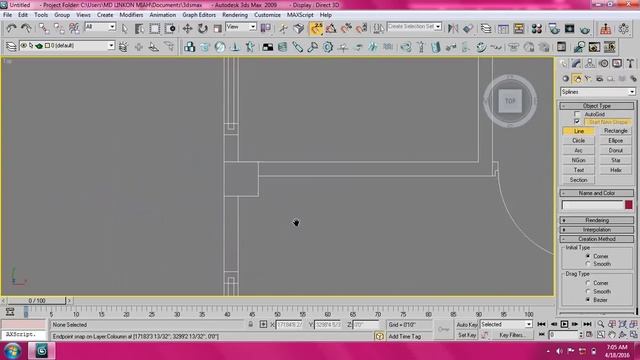Click the Redo arrow icon

pos(26,28)
